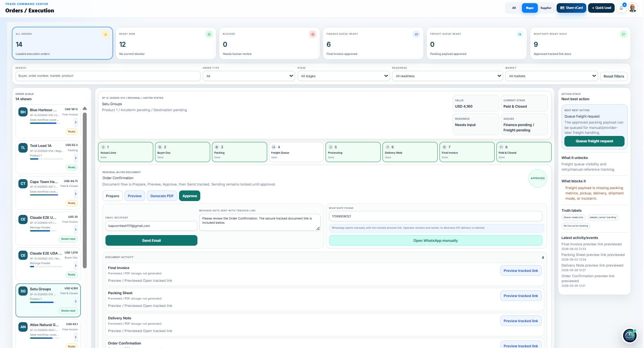Click the Approved status badge
The image size is (644, 348).
click(537, 178)
